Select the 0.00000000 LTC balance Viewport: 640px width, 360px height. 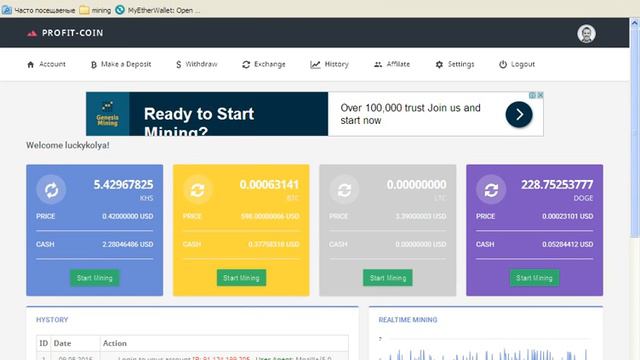[416, 185]
